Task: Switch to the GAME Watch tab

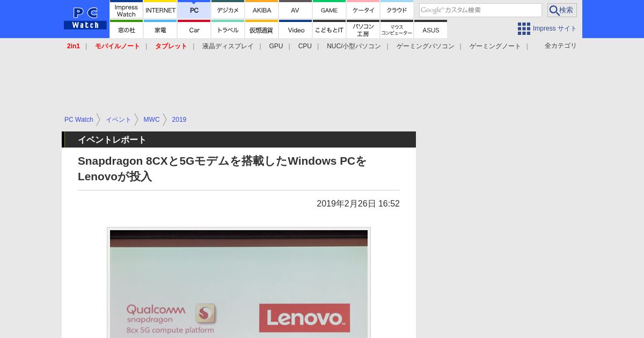Action: point(330,10)
